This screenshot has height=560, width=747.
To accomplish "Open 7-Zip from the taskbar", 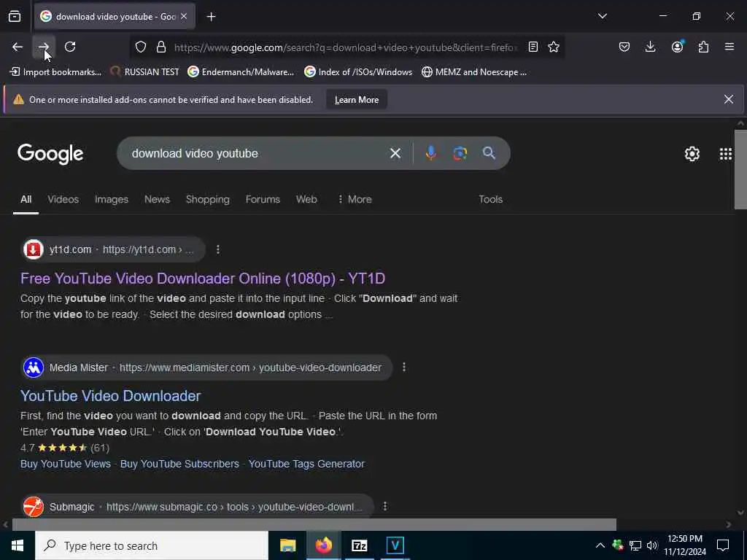I will (x=359, y=545).
